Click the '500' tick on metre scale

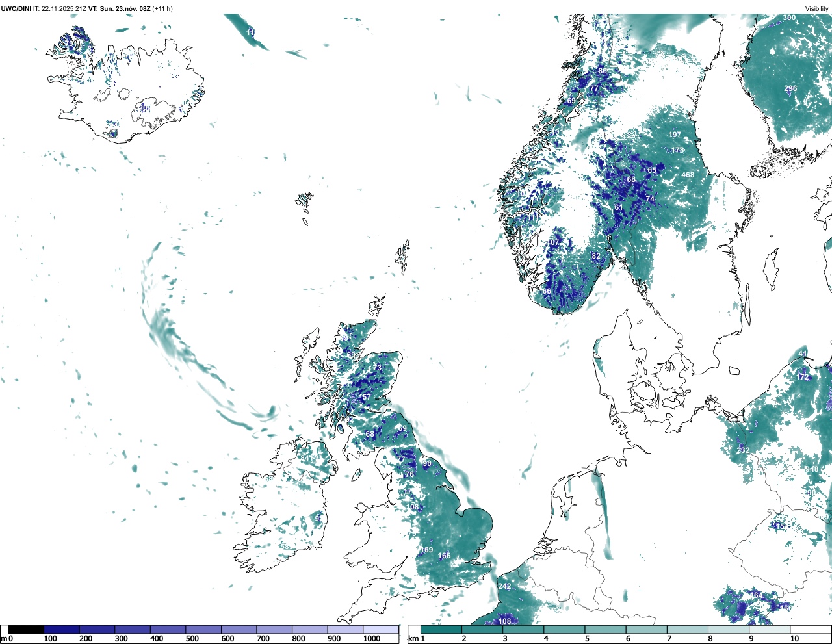coord(192,639)
